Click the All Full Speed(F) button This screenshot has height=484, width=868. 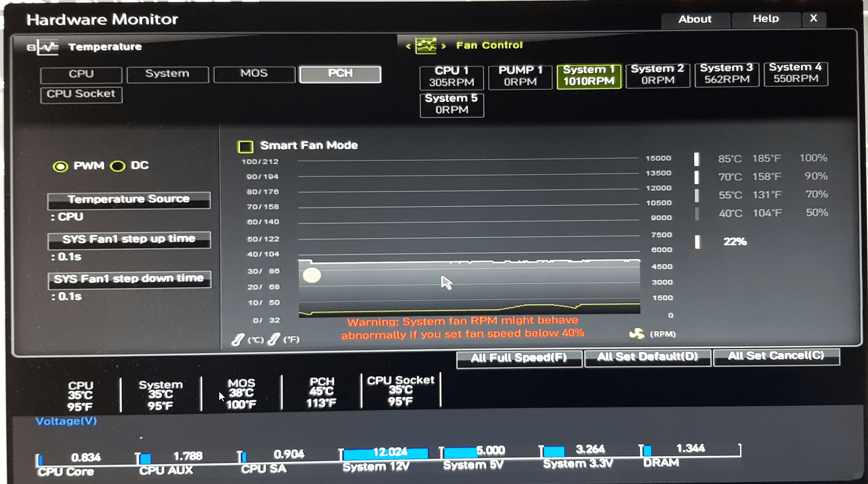click(519, 358)
